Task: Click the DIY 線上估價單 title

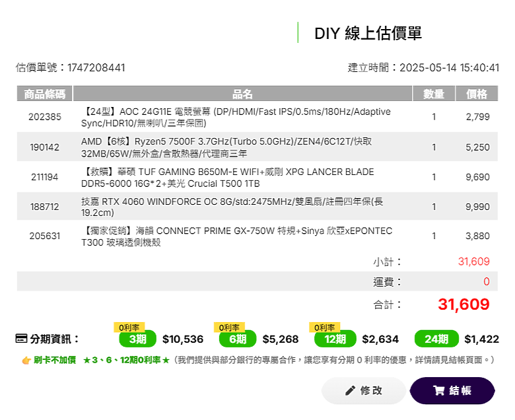Action: pos(368,33)
